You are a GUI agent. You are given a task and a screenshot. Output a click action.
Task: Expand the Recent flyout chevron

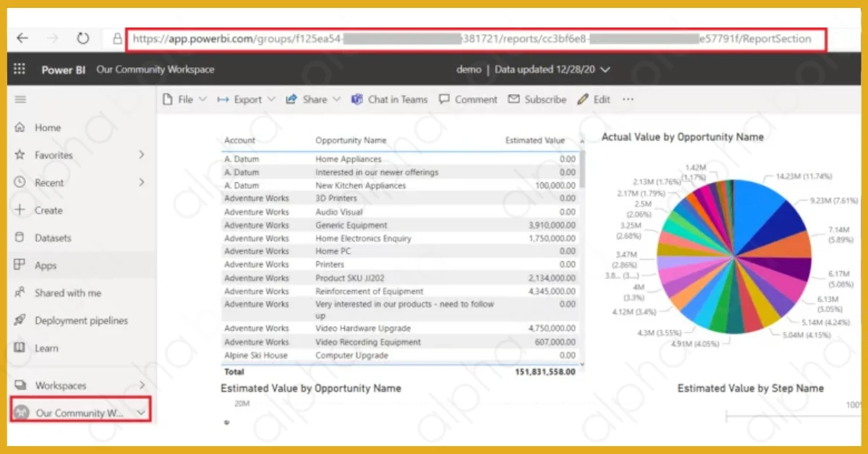142,183
